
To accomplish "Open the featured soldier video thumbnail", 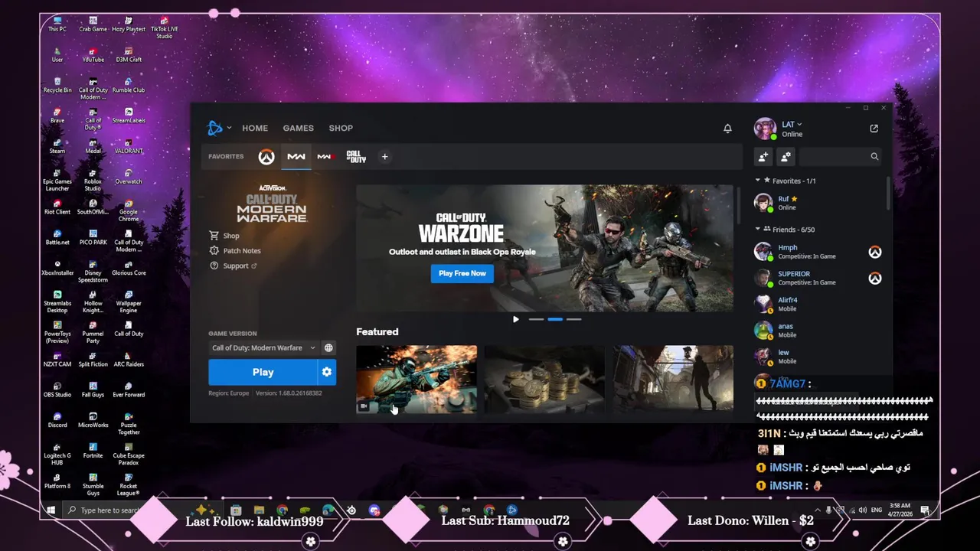I will point(416,379).
